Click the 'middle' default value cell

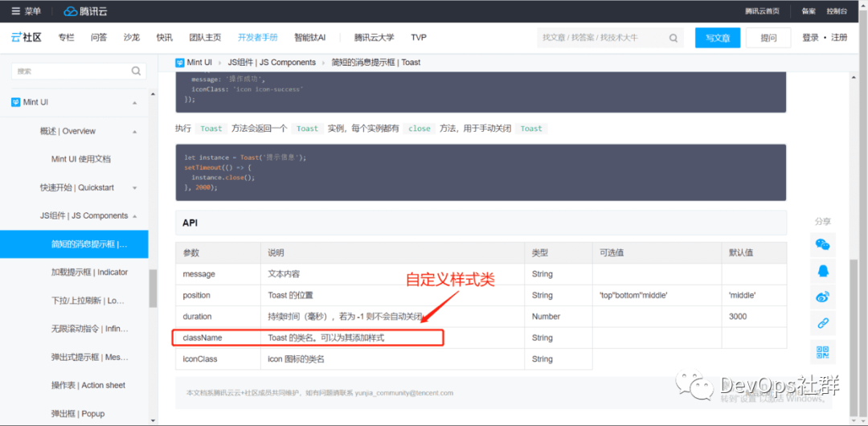click(754, 295)
